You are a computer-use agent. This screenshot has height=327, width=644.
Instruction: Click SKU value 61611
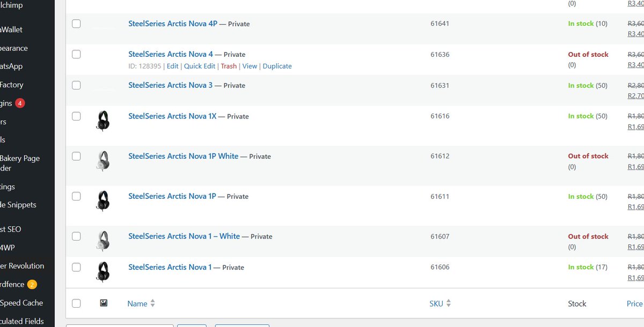tap(440, 196)
